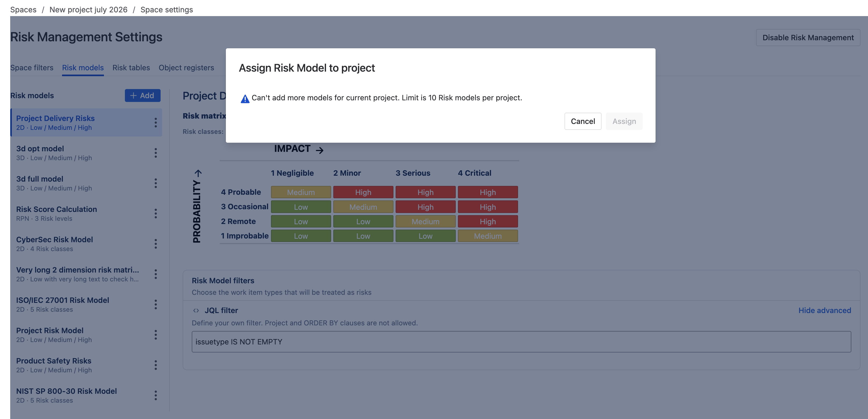
Task: Click Hide advanced link
Action: pos(824,310)
